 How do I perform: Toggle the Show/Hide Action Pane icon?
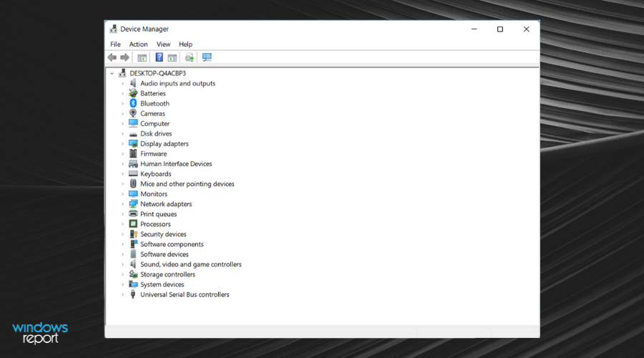point(172,57)
